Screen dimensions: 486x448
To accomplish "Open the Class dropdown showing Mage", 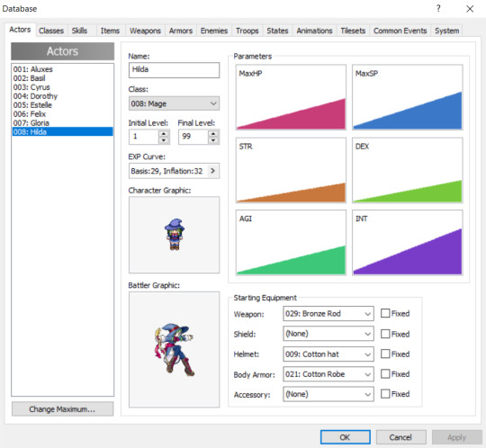I will click(x=174, y=103).
